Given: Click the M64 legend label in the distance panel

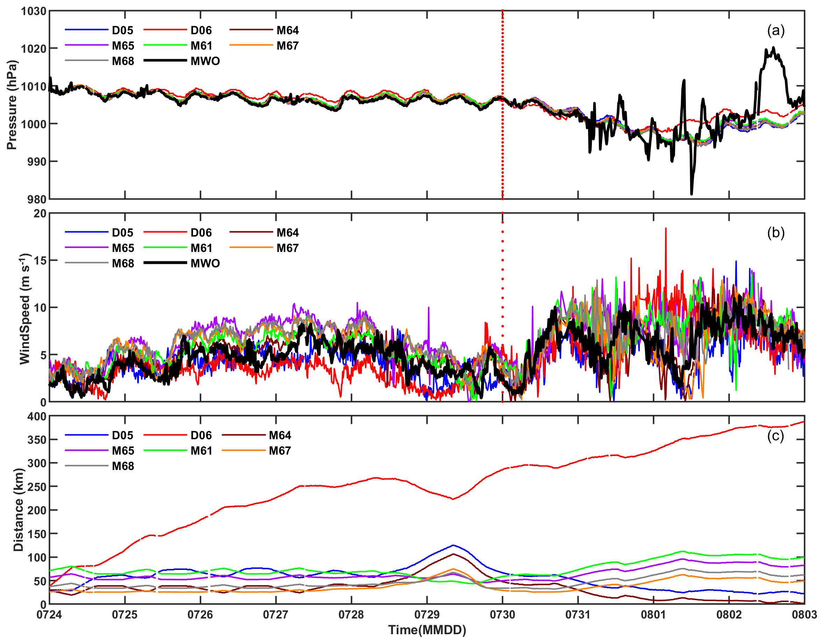Looking at the screenshot, I should coord(280,435).
